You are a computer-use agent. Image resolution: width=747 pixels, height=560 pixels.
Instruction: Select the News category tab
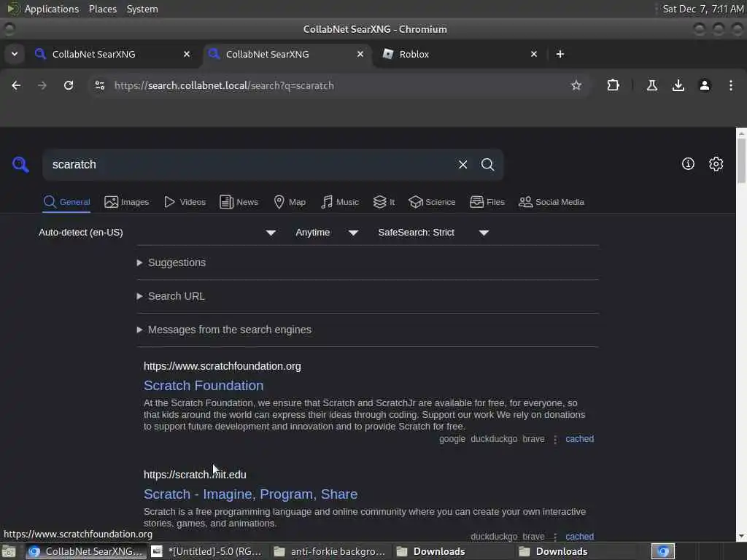coord(239,203)
